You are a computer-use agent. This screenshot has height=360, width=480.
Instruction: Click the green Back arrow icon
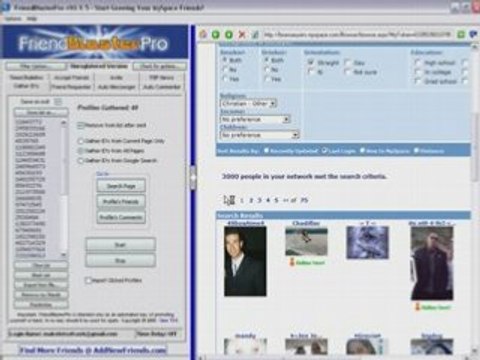pyautogui.click(x=216, y=34)
